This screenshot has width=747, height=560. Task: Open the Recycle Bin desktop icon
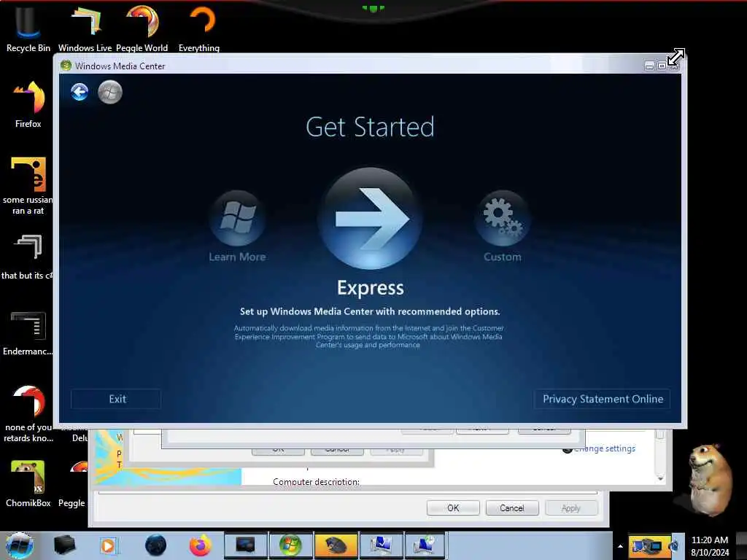tap(28, 27)
